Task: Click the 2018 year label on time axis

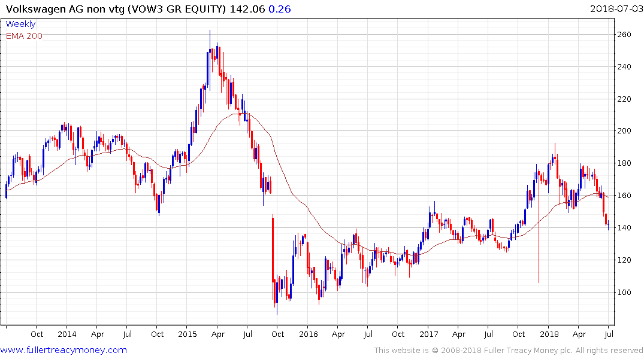Action: click(x=549, y=334)
